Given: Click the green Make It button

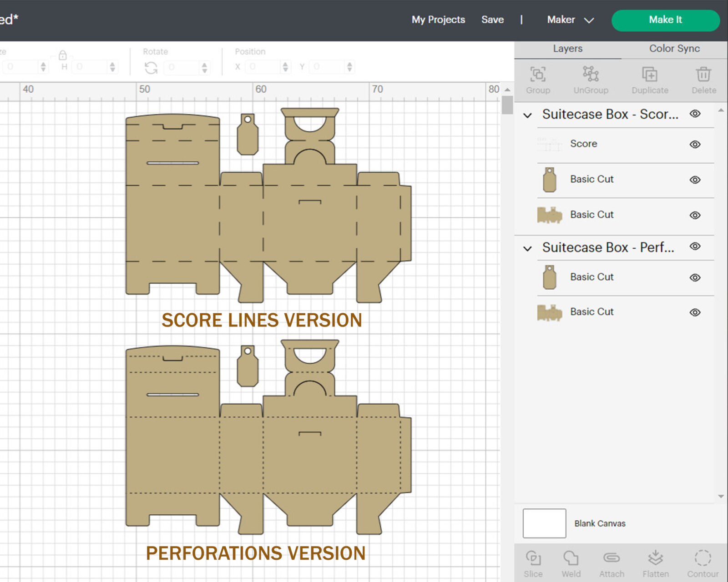Looking at the screenshot, I should click(665, 20).
